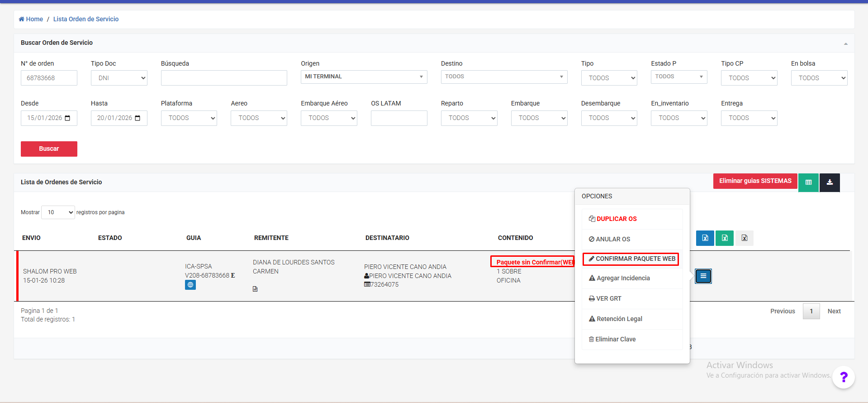
Task: Expand the Origen MI TERMINAL dropdown
Action: pos(364,77)
